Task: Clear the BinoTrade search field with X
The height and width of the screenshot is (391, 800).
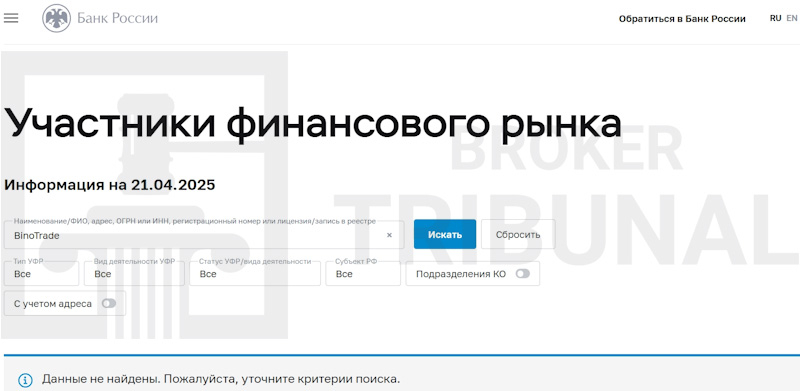Action: [x=389, y=235]
